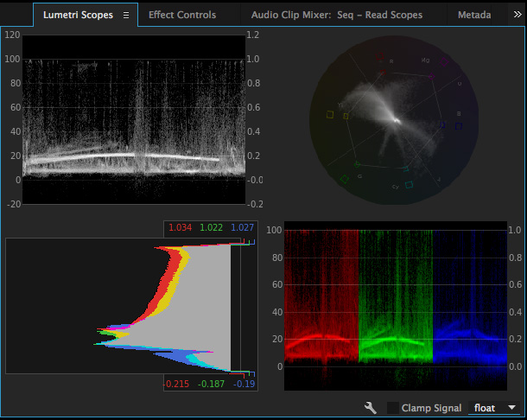
Task: Click the green target box in the vectorscope
Action: coord(345,179)
